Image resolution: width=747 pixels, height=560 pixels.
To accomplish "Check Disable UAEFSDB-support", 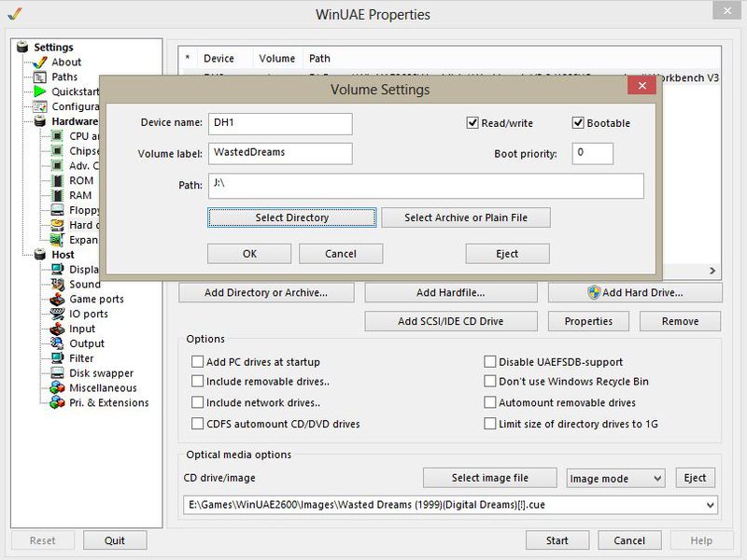I will 489,362.
